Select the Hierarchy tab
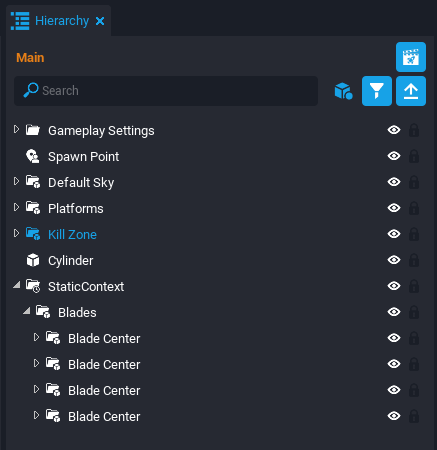The width and height of the screenshot is (437, 450). pyautogui.click(x=58, y=21)
